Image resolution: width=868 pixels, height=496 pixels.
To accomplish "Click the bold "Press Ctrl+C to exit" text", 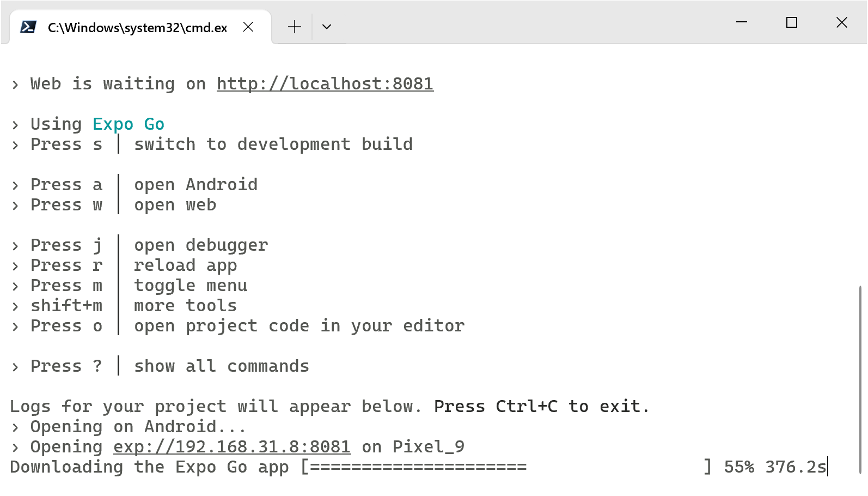I will click(541, 407).
